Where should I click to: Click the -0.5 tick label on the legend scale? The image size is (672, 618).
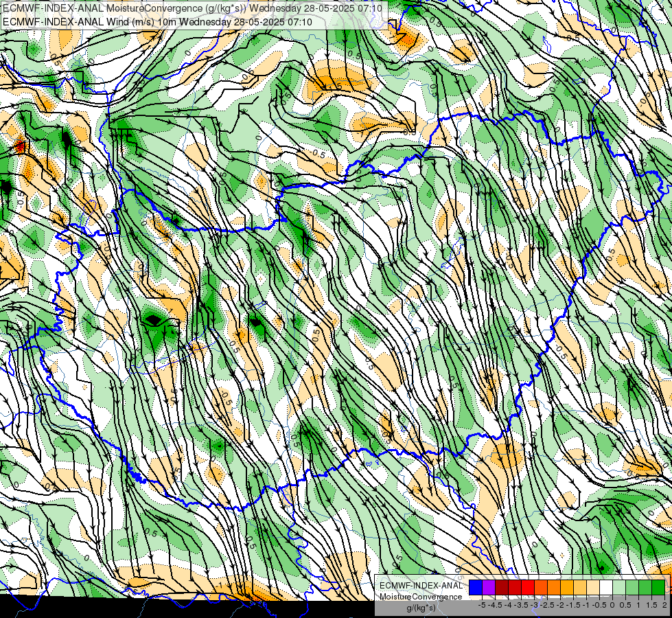click(x=599, y=605)
